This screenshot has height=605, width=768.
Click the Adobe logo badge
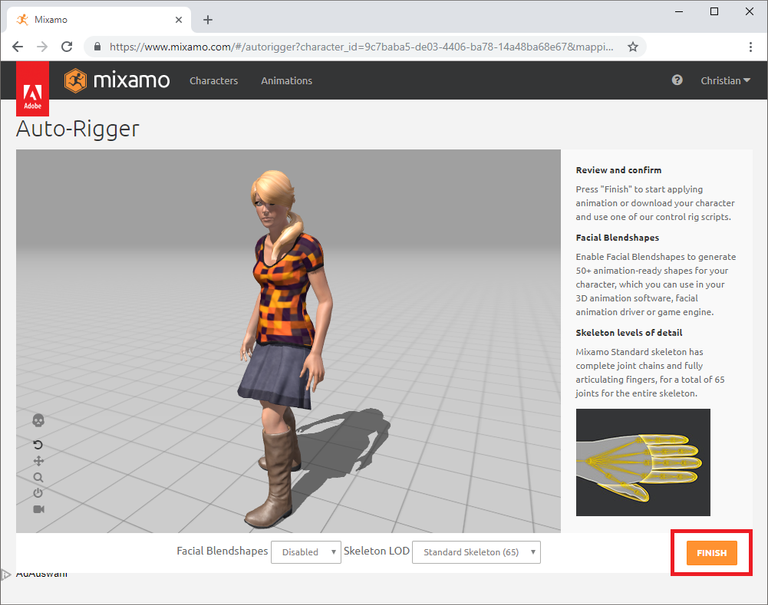pyautogui.click(x=32, y=89)
